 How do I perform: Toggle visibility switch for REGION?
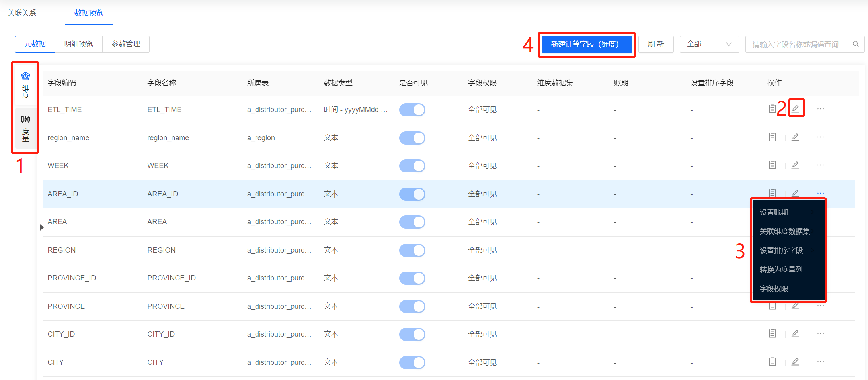[x=412, y=250]
